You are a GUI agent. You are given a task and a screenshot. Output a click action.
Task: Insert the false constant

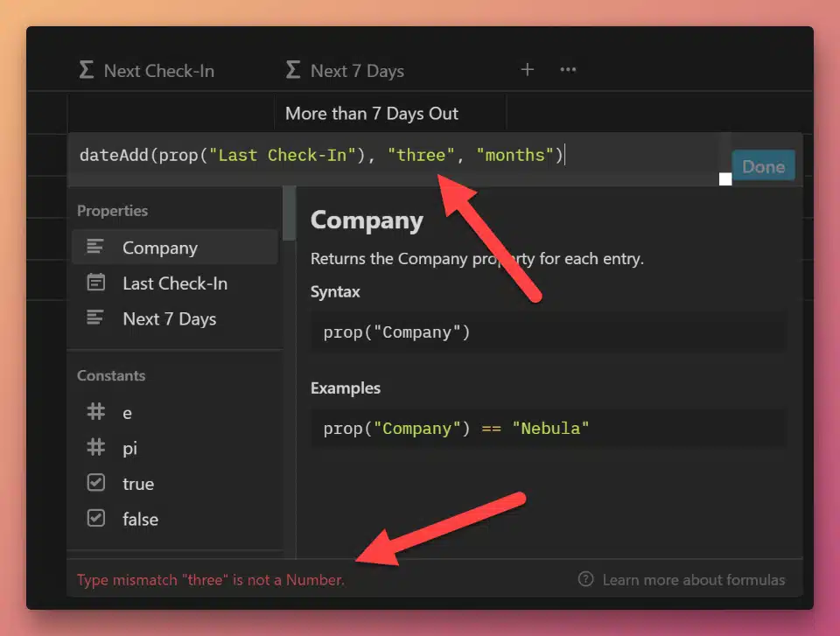[175, 519]
